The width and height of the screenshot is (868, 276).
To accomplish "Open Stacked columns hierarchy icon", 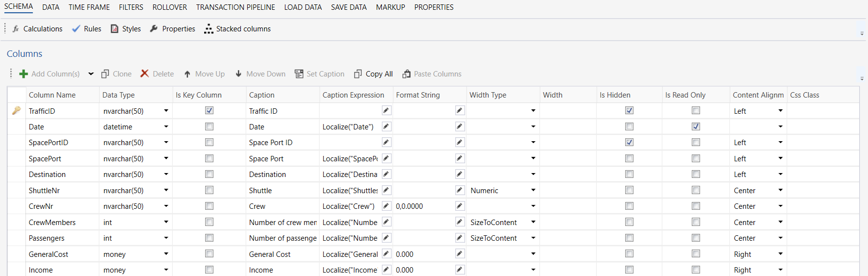I will (x=209, y=29).
